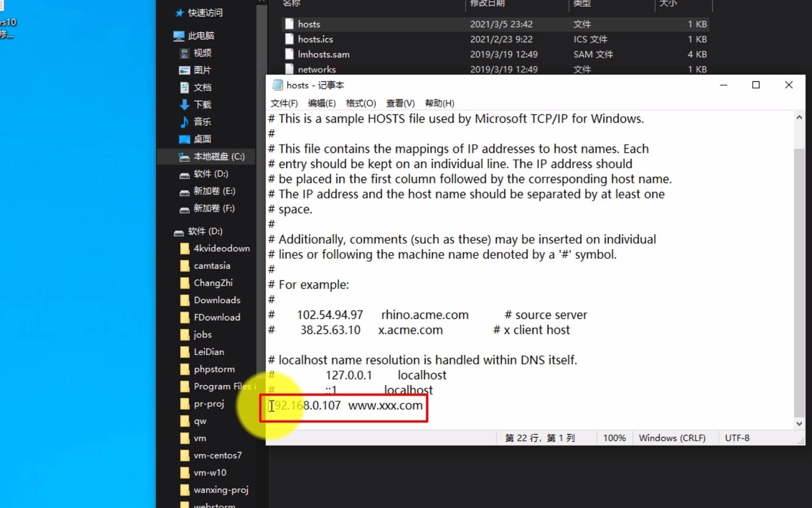Open the camtasia folder icon

(185, 265)
